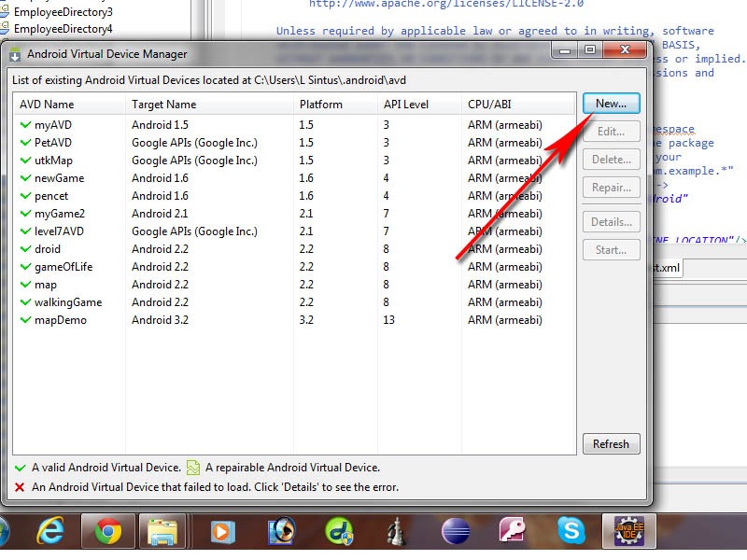Select the utkMap device
The width and height of the screenshot is (747, 560).
click(294, 161)
